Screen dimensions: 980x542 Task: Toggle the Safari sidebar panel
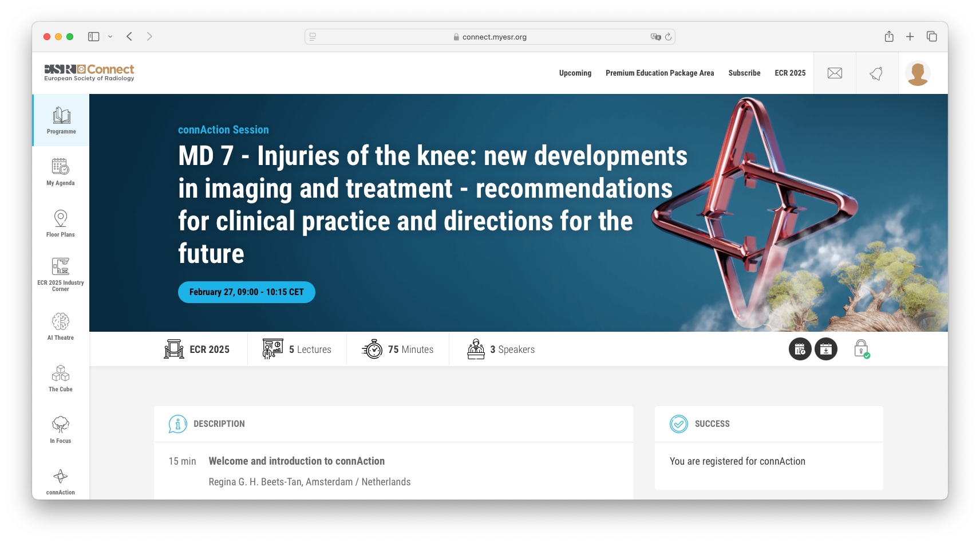94,37
